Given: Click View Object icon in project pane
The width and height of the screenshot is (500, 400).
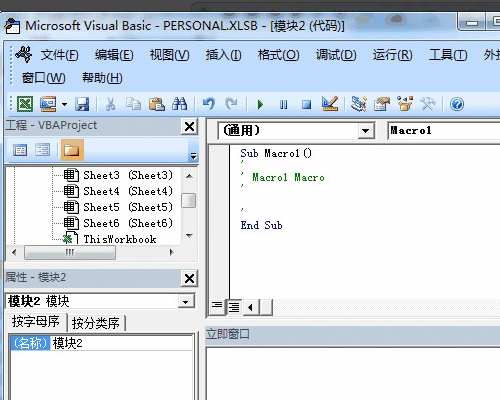Looking at the screenshot, I should [x=43, y=150].
